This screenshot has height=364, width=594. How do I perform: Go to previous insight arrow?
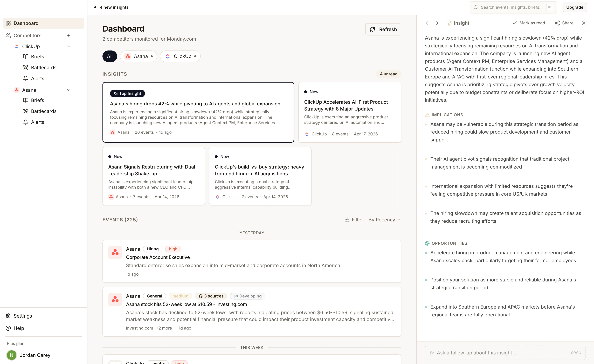coord(427,23)
